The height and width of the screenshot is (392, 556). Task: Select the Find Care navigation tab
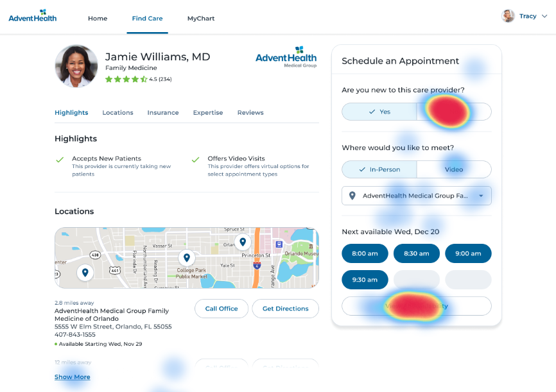[147, 19]
